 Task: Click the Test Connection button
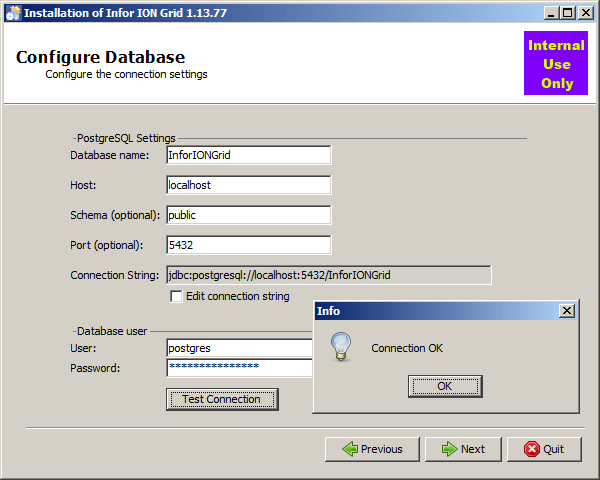(x=221, y=399)
